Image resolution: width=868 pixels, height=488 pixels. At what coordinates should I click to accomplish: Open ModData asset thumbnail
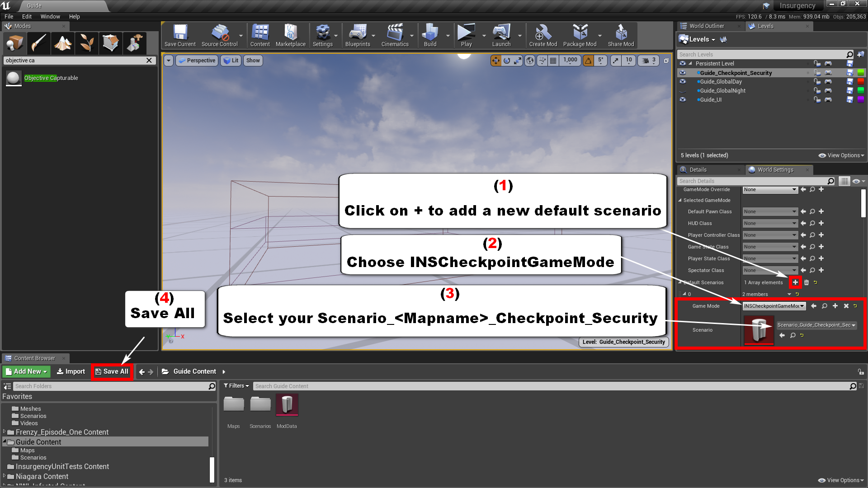pyautogui.click(x=287, y=404)
